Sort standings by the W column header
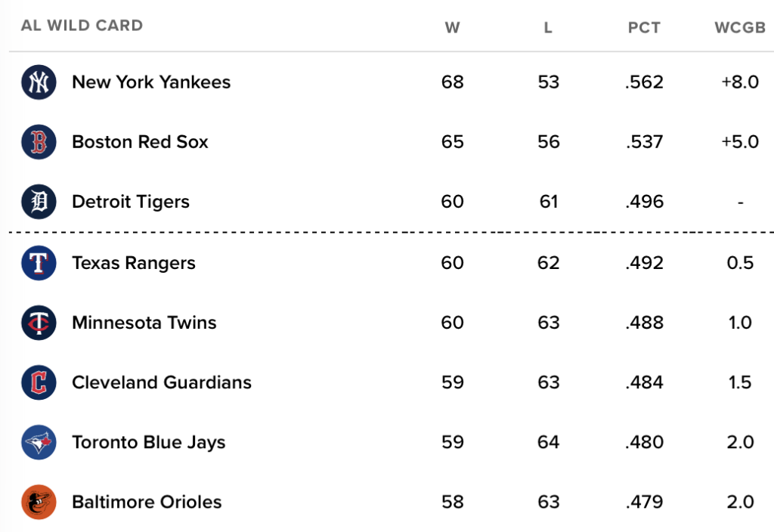The image size is (774, 532). [452, 28]
